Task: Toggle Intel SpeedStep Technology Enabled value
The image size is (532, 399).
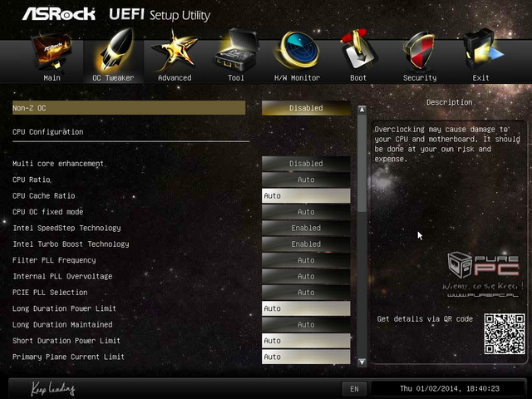Action: [306, 228]
